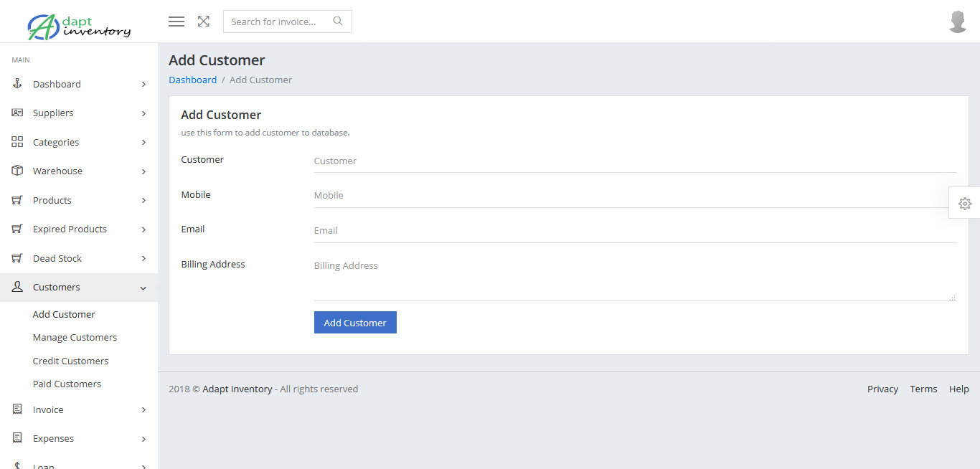Toggle fullscreen with the expand-arrows icon
This screenshot has width=980, height=469.
pos(204,22)
